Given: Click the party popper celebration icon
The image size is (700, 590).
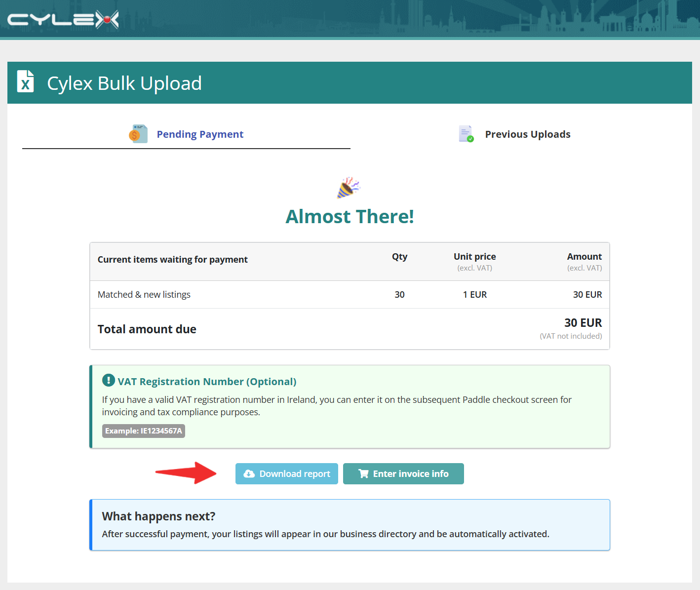Looking at the screenshot, I should tap(349, 188).
